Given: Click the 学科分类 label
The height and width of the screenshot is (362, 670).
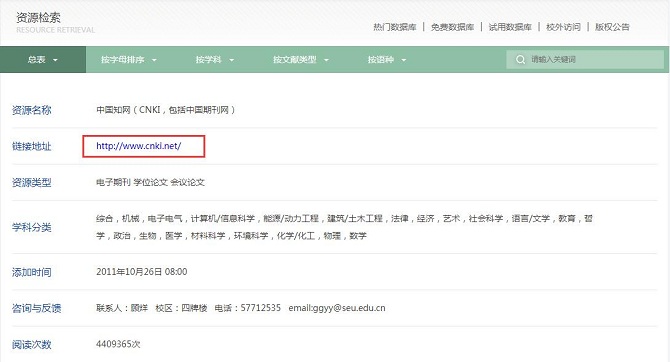Looking at the screenshot, I should (x=32, y=227).
